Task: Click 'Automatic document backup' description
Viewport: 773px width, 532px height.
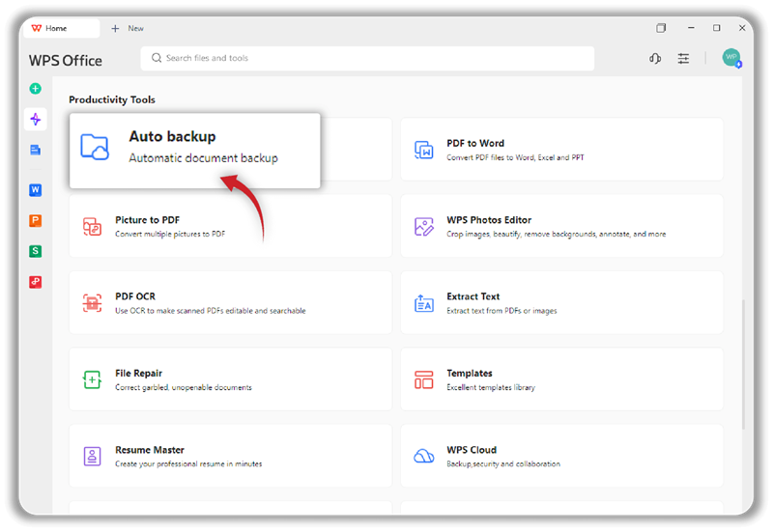Action: 204,158
